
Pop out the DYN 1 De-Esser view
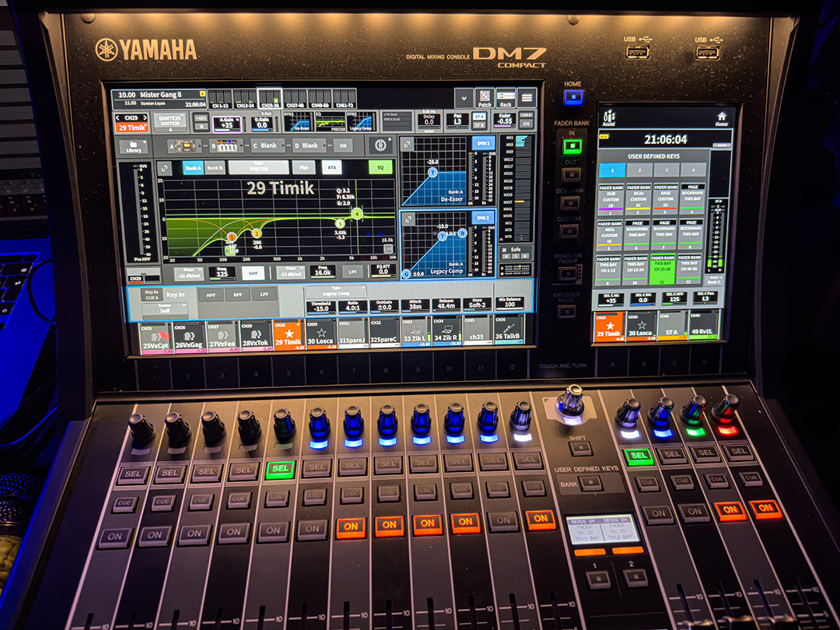pos(408,144)
